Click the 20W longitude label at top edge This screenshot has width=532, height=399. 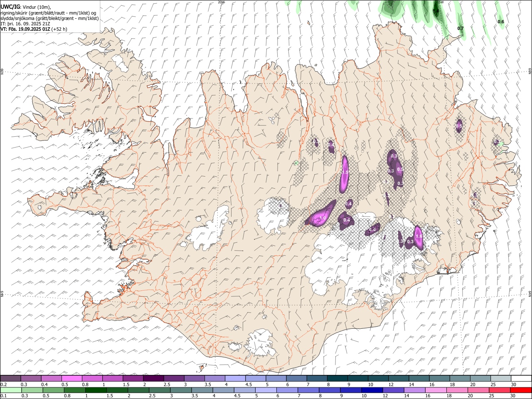221,2
